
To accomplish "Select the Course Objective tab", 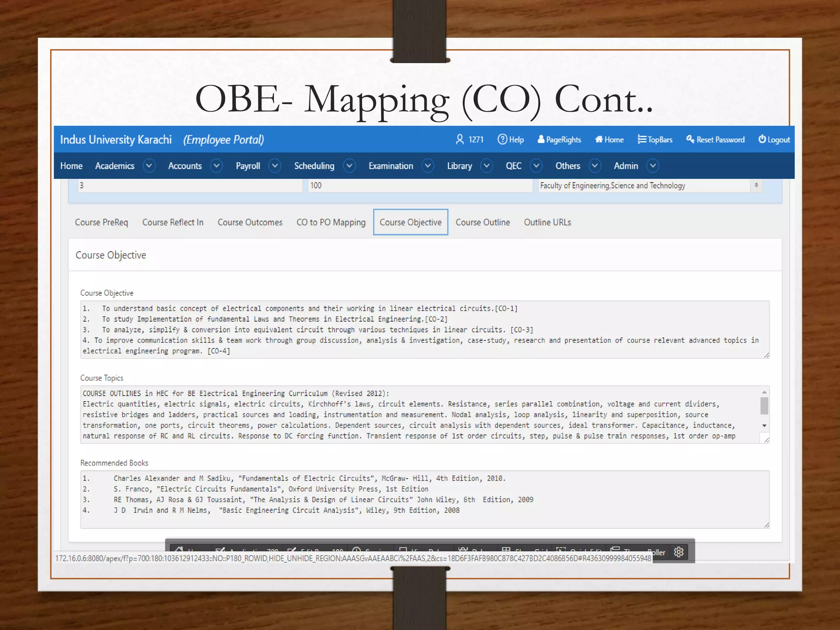I will pyautogui.click(x=411, y=222).
